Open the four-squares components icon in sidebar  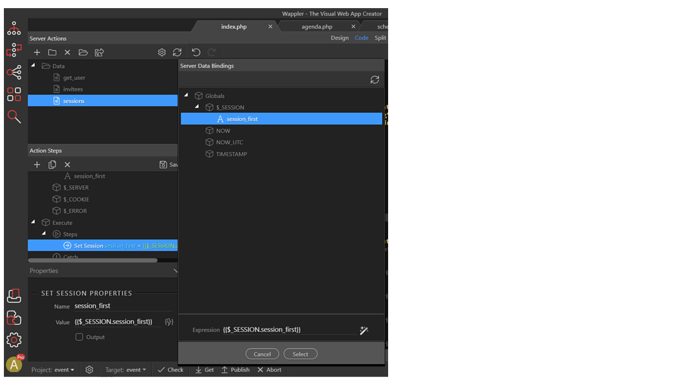pyautogui.click(x=14, y=94)
